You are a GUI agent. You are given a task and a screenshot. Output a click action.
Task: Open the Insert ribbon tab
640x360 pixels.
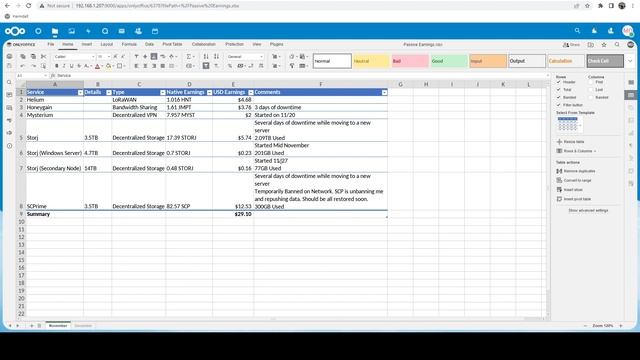(x=87, y=44)
